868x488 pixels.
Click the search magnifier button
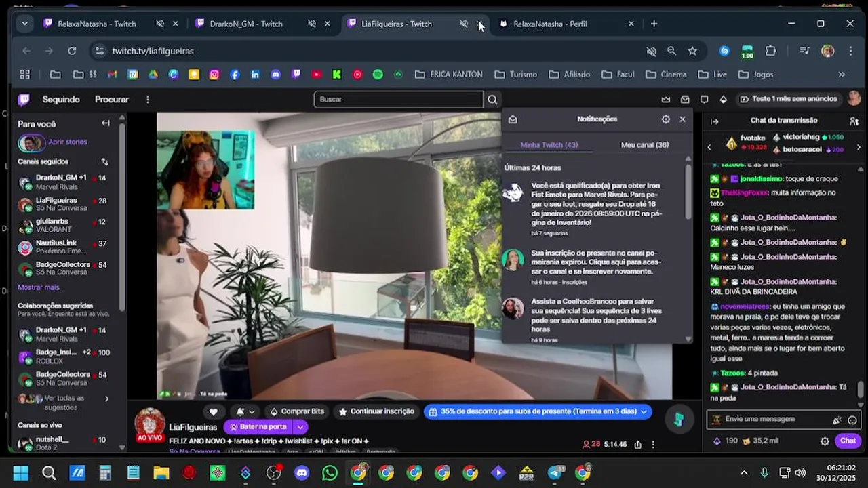tap(492, 99)
